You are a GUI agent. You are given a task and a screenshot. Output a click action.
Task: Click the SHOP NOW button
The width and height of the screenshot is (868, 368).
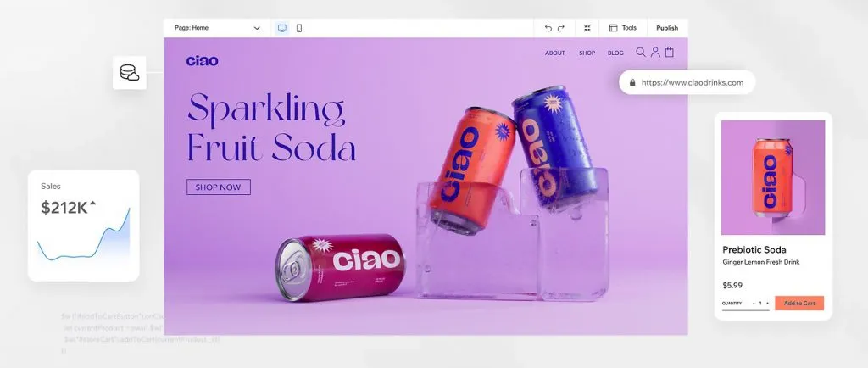[x=219, y=187]
